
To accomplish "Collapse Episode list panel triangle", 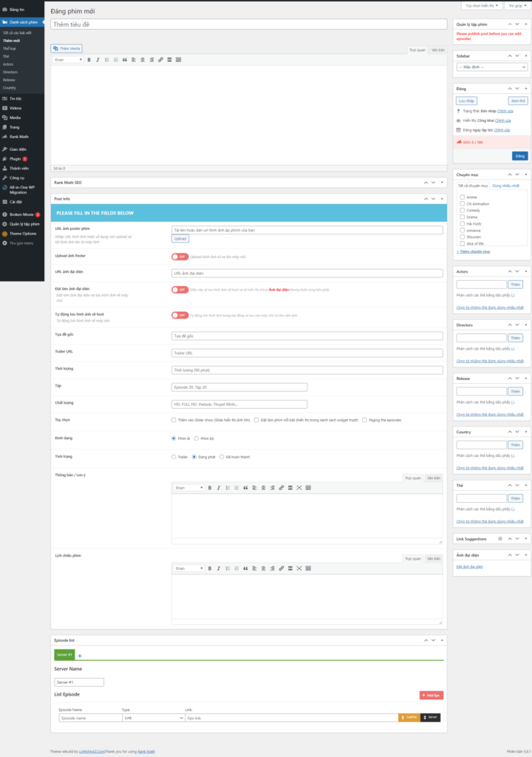I will point(442,640).
